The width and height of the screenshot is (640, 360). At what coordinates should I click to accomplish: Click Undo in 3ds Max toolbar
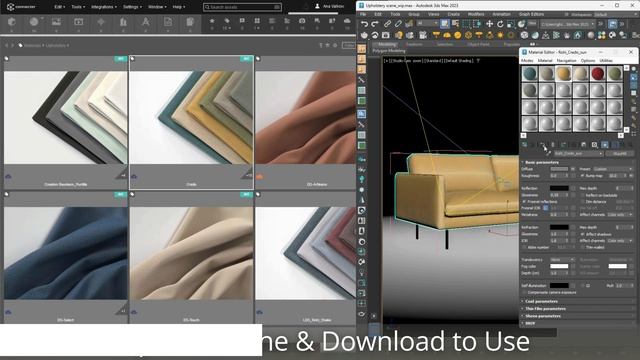364,24
